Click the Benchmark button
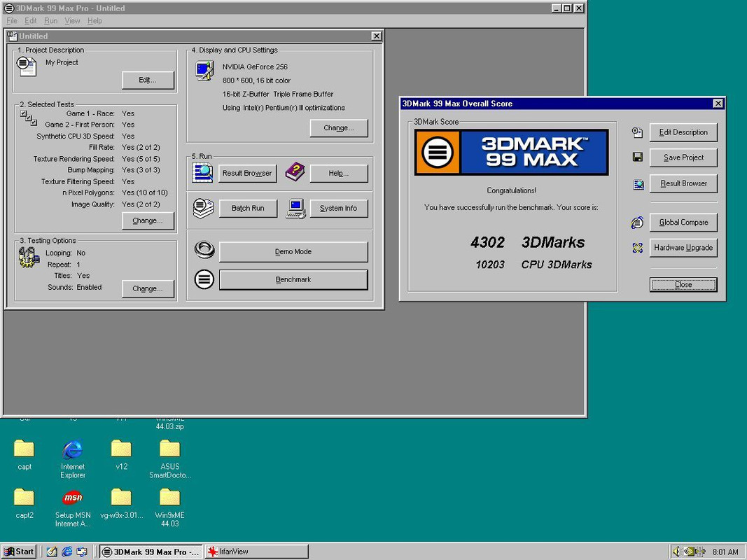 (293, 279)
